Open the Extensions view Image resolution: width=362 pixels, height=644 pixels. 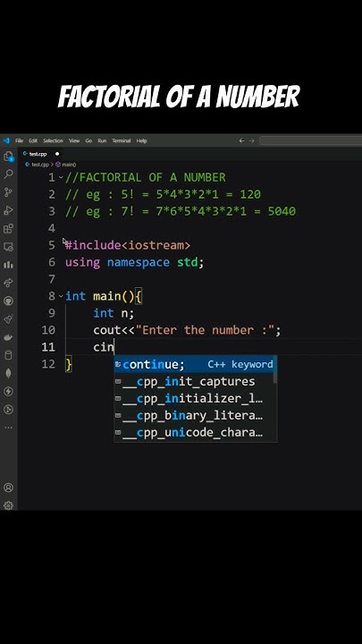[8, 228]
